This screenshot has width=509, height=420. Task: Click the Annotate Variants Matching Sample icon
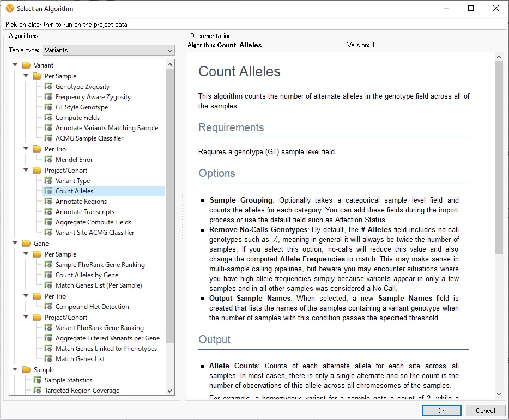[49, 128]
